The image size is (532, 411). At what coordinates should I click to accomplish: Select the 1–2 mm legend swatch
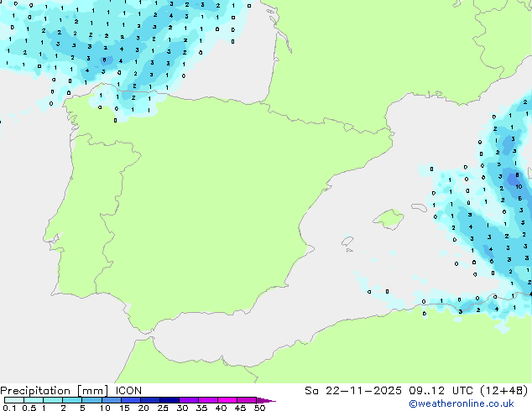click(x=53, y=400)
